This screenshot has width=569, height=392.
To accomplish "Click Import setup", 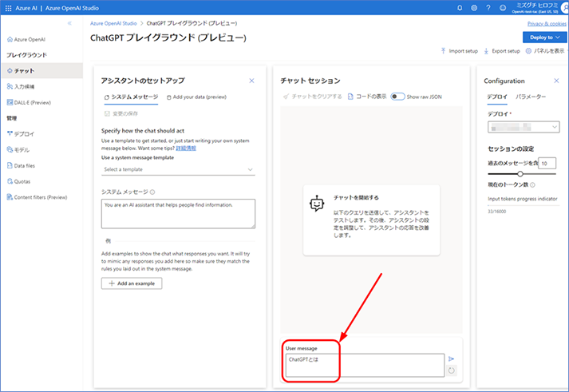I will (460, 51).
